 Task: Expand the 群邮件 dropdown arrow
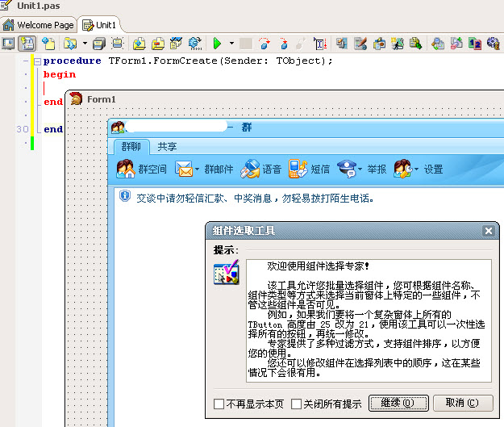click(197, 170)
